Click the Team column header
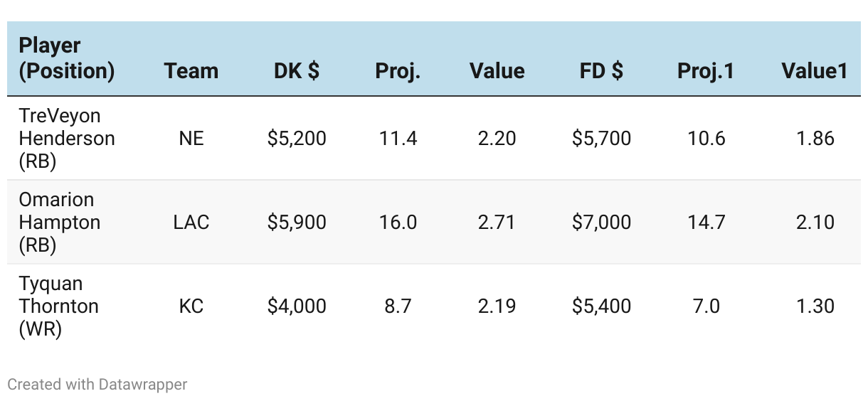The height and width of the screenshot is (401, 868). (x=191, y=70)
